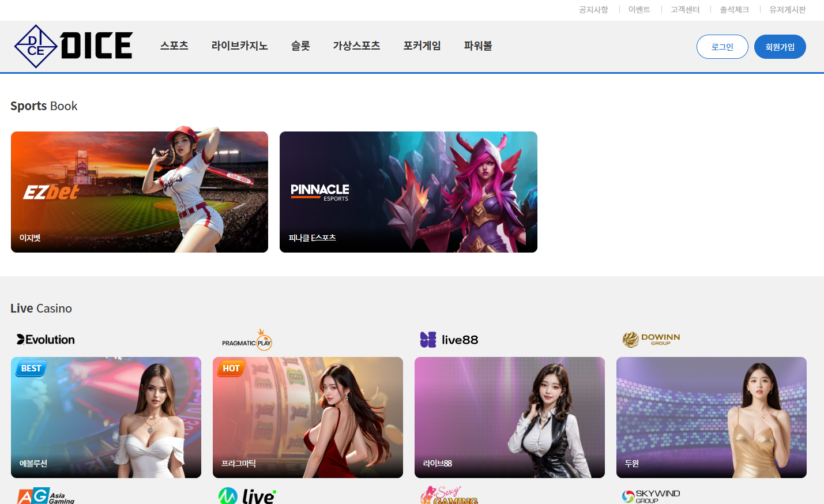Screen dimensions: 824x504
Task: Click the Pragmatic Play logo
Action: 247,340
